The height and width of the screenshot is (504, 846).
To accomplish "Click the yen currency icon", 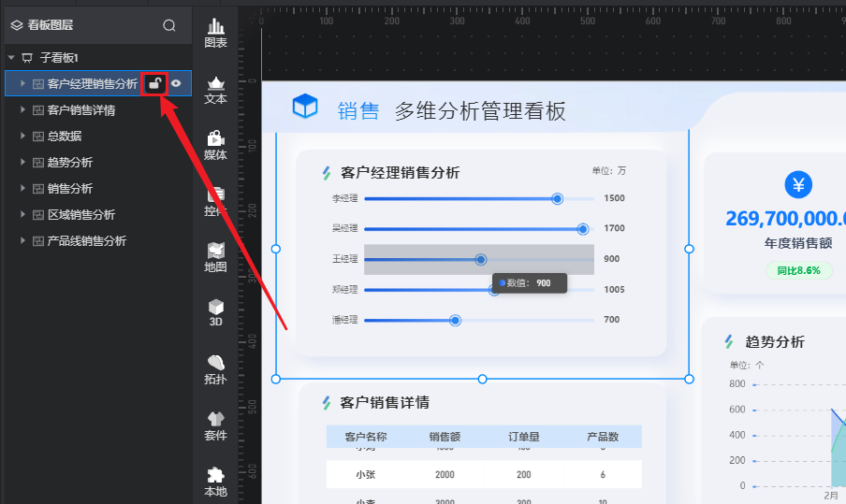I will [798, 185].
